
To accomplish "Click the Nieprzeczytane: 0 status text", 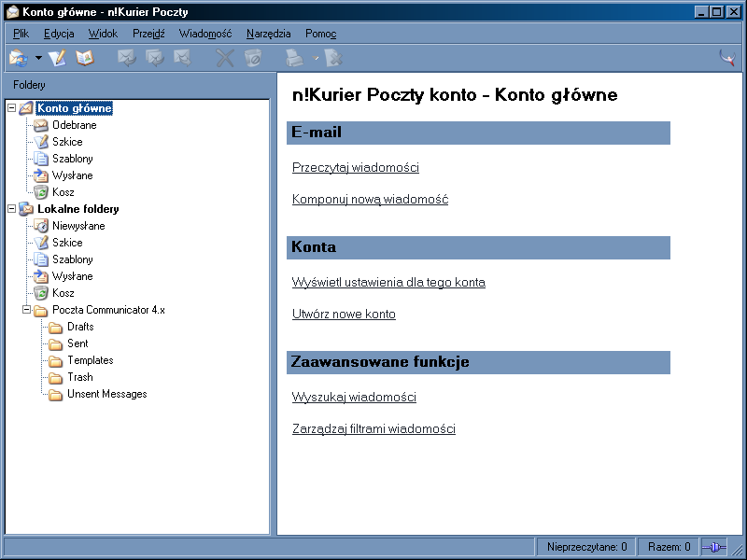I will (x=587, y=547).
